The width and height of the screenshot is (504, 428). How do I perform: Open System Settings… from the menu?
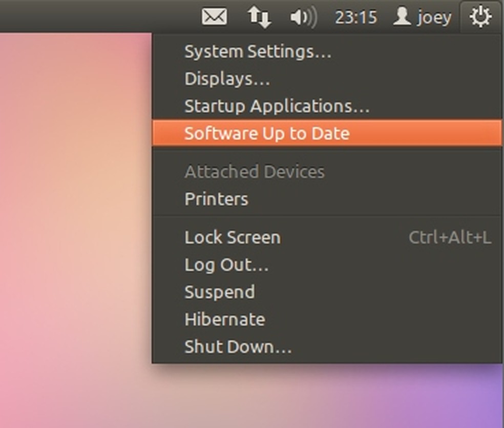(x=258, y=52)
